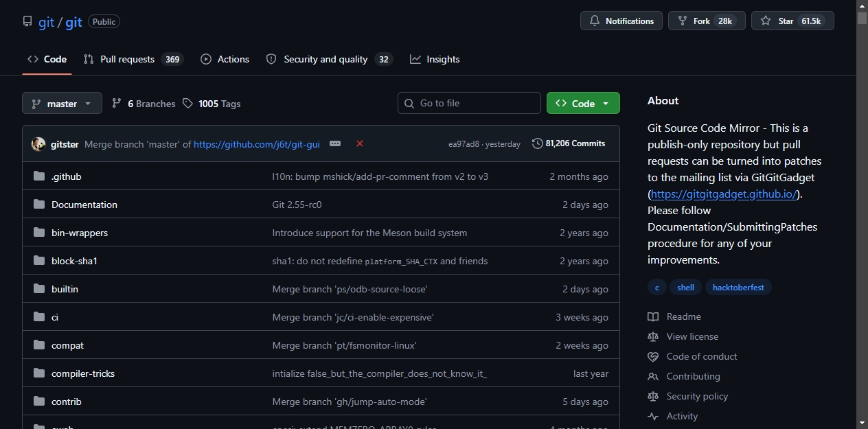This screenshot has height=429, width=868.
Task: Select the 'c' topic tag
Action: (656, 288)
